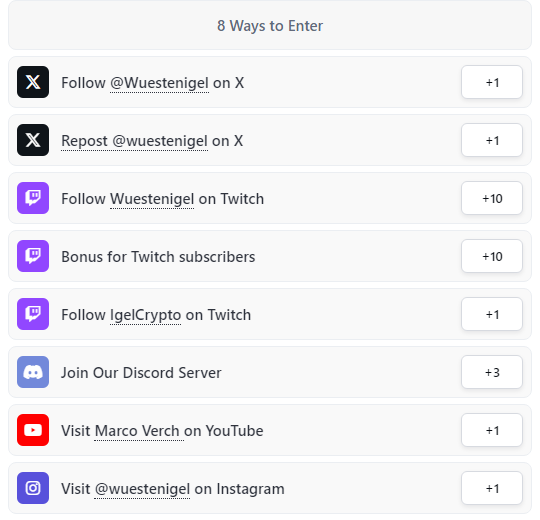Expand the Join Our Discord Server entry

coord(270,372)
